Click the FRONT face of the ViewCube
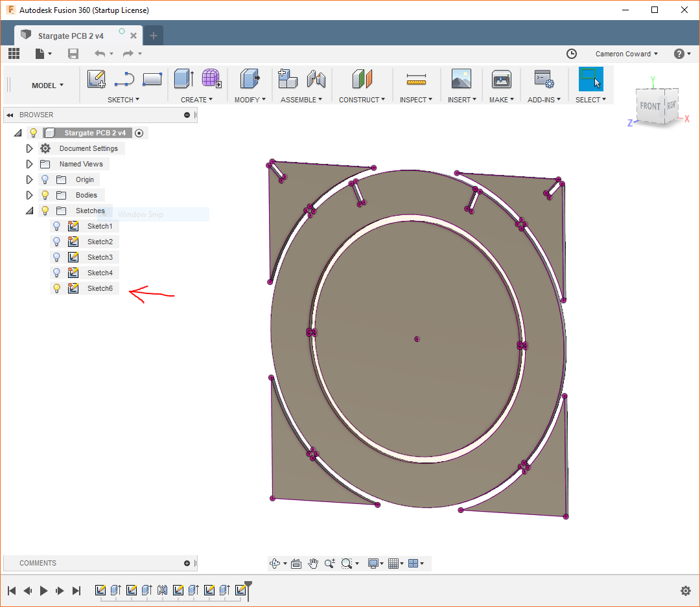700x607 pixels. (x=650, y=106)
